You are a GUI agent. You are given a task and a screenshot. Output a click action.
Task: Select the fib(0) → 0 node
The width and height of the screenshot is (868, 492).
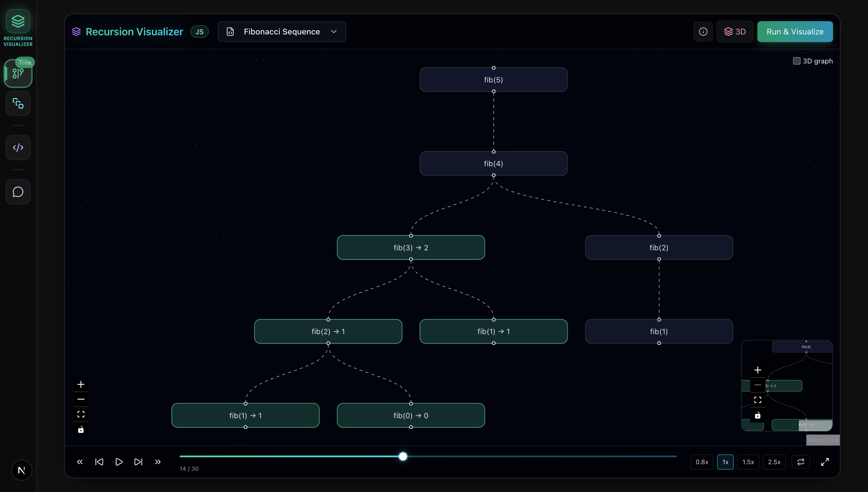(x=411, y=416)
